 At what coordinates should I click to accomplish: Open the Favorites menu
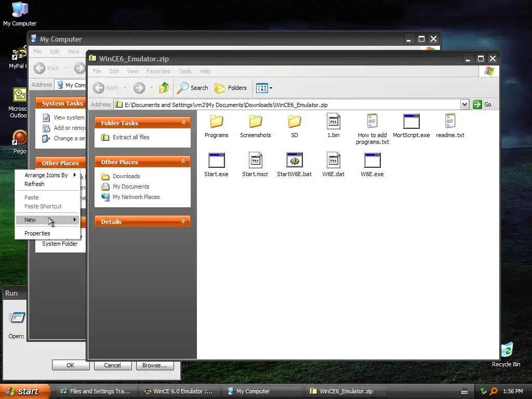click(x=158, y=71)
